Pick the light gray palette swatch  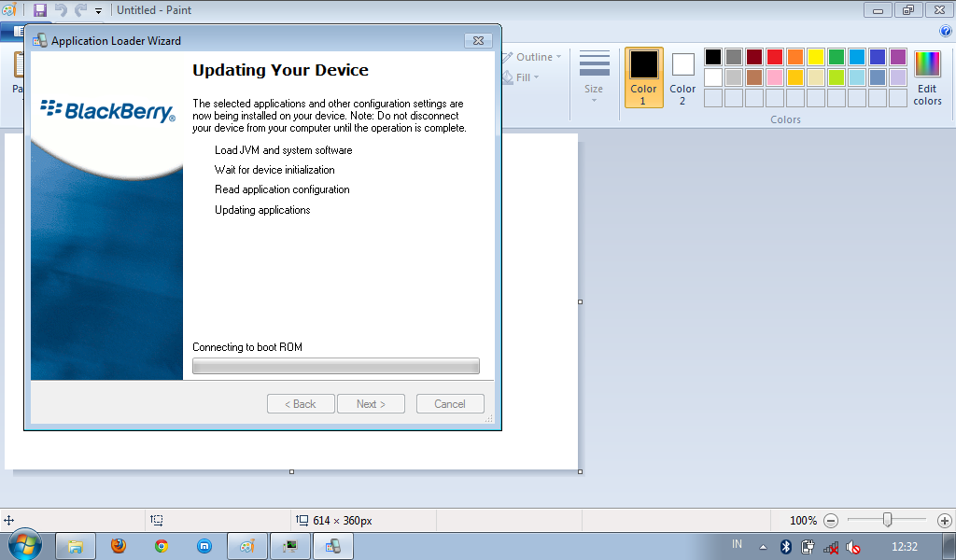coord(734,77)
